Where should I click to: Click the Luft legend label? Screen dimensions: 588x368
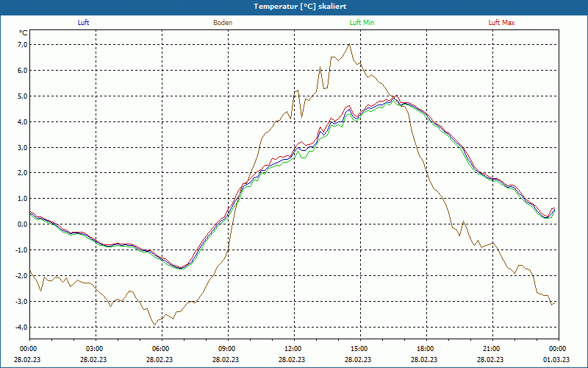coord(83,23)
